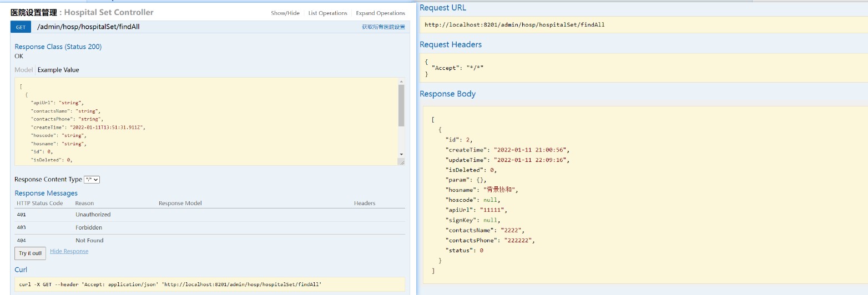This screenshot has height=295, width=868.
Task: Click the "status": 0 response line
Action: click(x=464, y=250)
